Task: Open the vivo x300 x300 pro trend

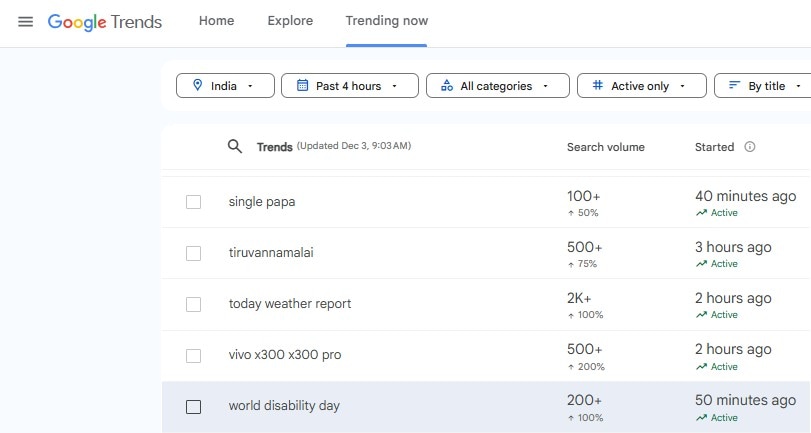Action: click(285, 355)
